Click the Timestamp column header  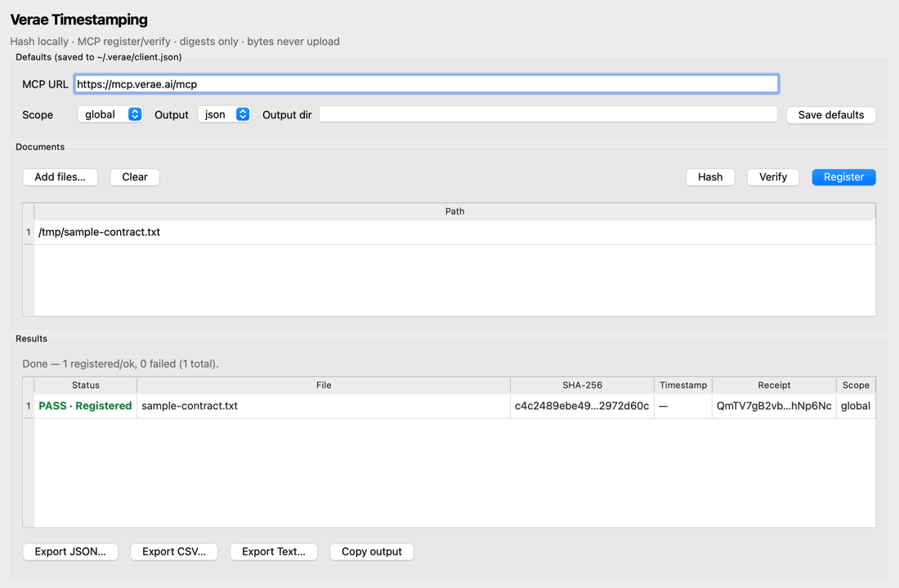tap(683, 385)
